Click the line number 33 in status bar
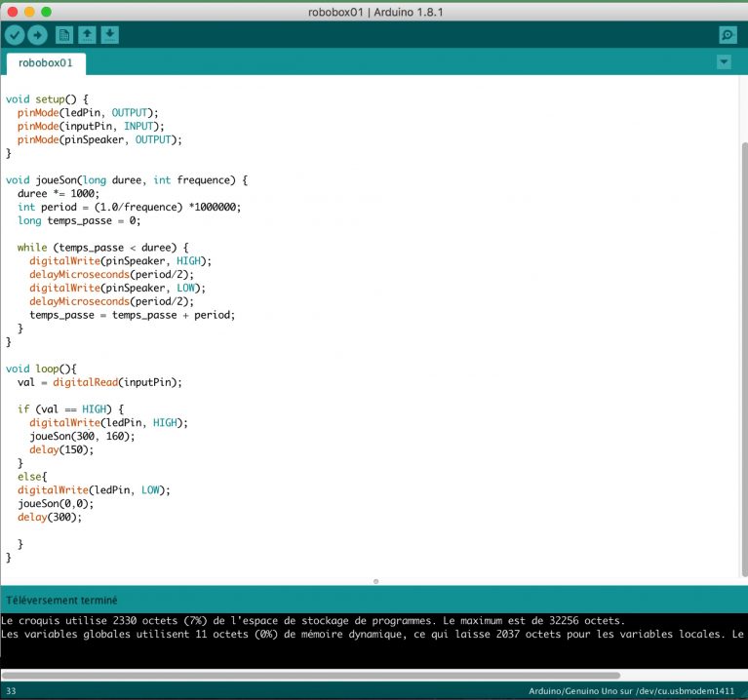The width and height of the screenshot is (748, 700). point(10,691)
